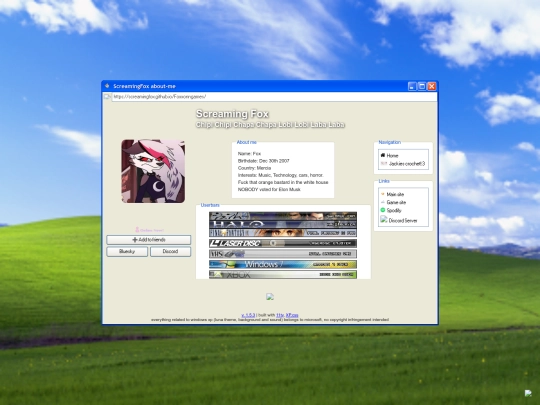Screen dimensions: 540x405
Task: Select the Laser Disc userbar banner
Action: click(283, 243)
